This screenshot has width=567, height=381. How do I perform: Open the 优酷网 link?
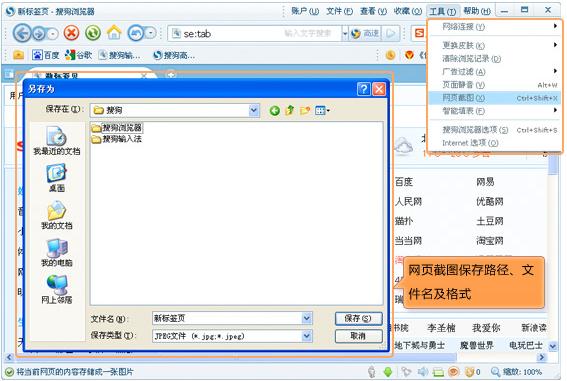[x=490, y=201]
